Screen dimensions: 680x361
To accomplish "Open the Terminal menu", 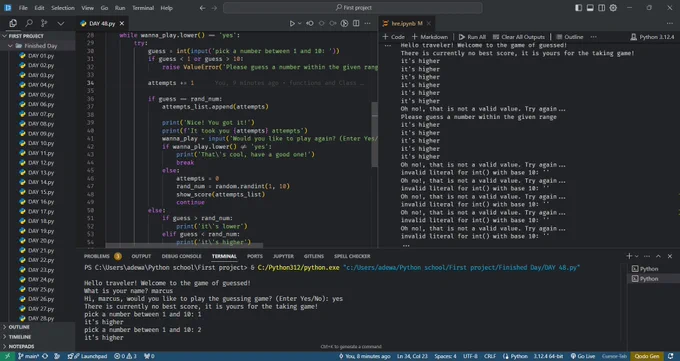I will pyautogui.click(x=143, y=8).
